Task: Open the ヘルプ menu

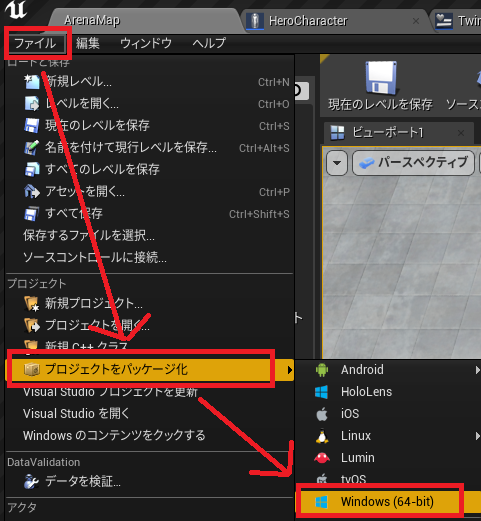Action: pos(209,43)
